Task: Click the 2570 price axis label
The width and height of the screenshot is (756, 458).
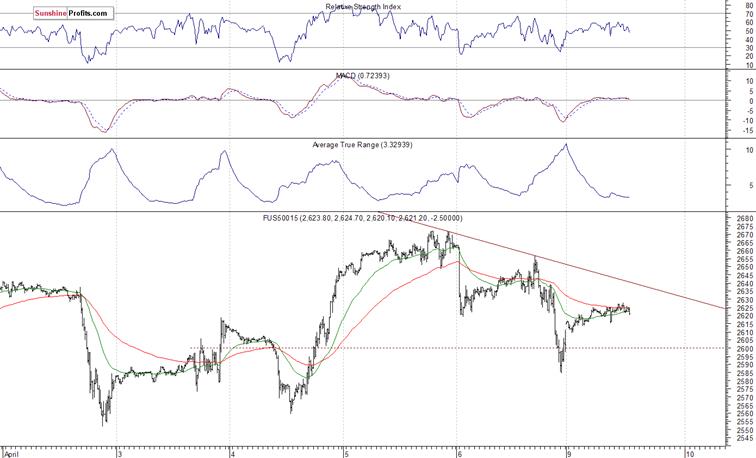Action: click(744, 397)
